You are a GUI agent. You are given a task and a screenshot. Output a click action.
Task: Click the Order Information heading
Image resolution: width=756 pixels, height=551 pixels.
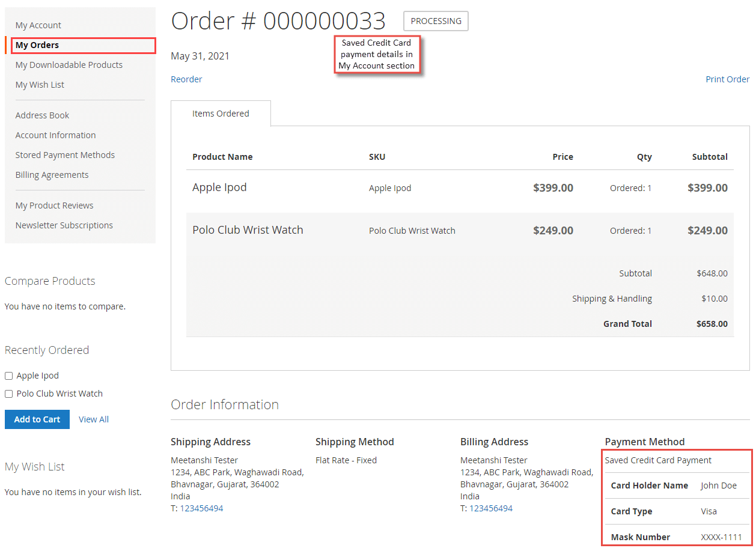point(225,404)
